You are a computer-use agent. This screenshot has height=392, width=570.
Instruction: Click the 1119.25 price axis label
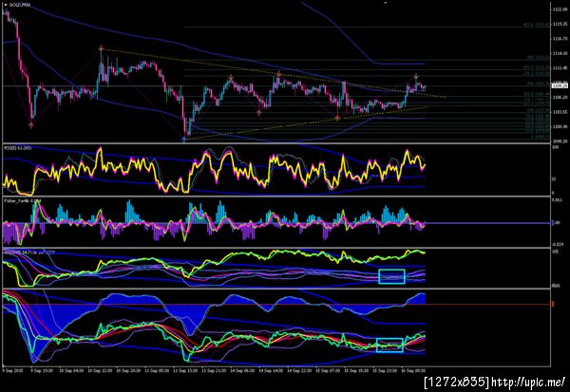[x=560, y=24]
